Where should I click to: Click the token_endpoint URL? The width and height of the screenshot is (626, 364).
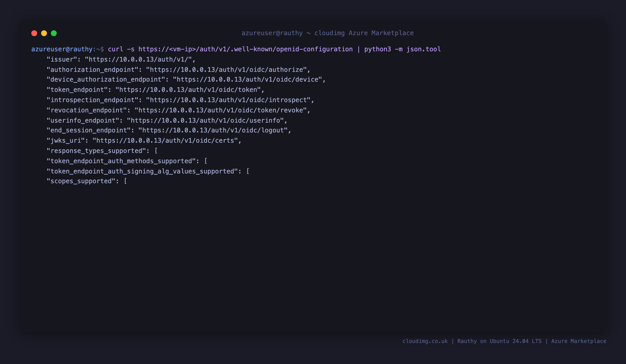pos(188,90)
